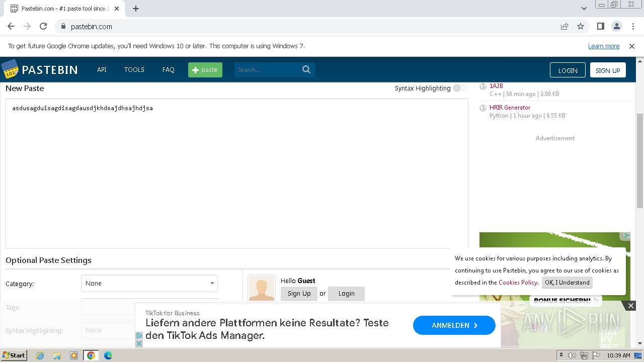
Task: Open tab search chevron
Action: point(584,9)
